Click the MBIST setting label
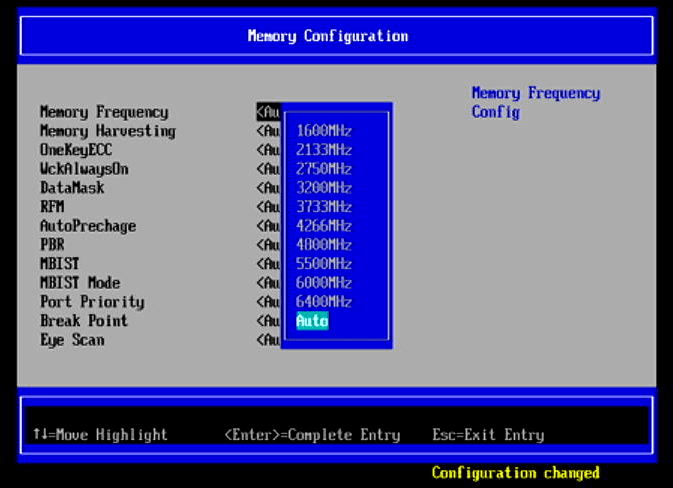This screenshot has height=488, width=673. pyautogui.click(x=60, y=264)
